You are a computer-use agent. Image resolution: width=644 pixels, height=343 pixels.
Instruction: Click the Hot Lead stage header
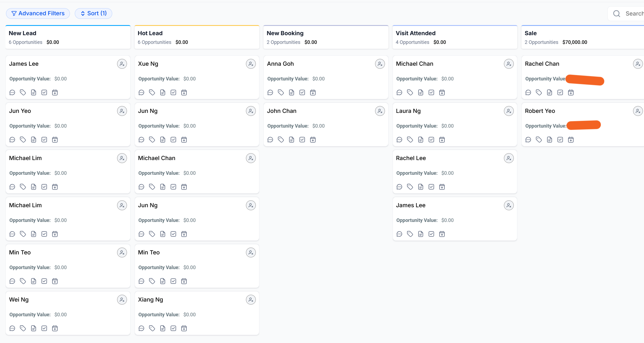(150, 33)
